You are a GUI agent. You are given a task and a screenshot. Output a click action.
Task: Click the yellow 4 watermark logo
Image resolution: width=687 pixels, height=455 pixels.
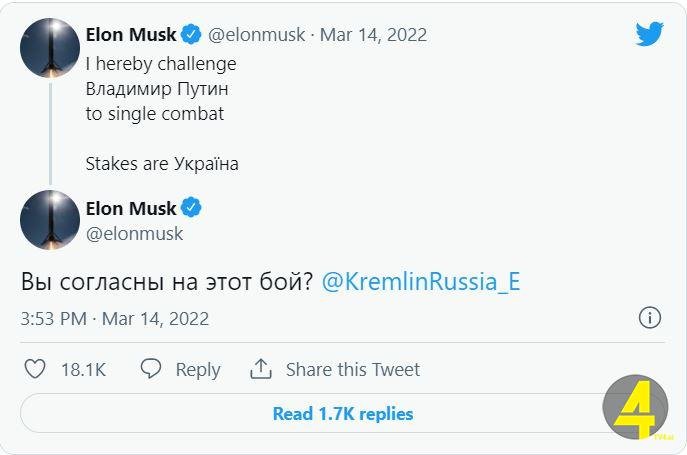tap(635, 407)
